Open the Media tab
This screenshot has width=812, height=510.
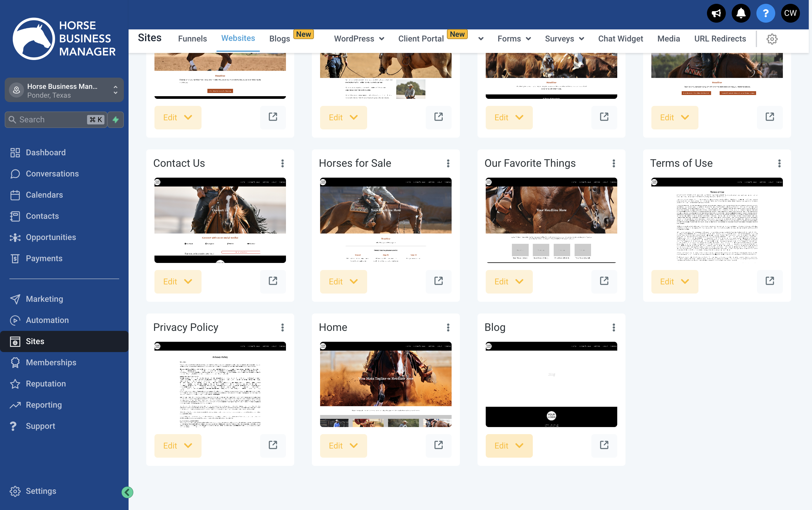pyautogui.click(x=668, y=39)
